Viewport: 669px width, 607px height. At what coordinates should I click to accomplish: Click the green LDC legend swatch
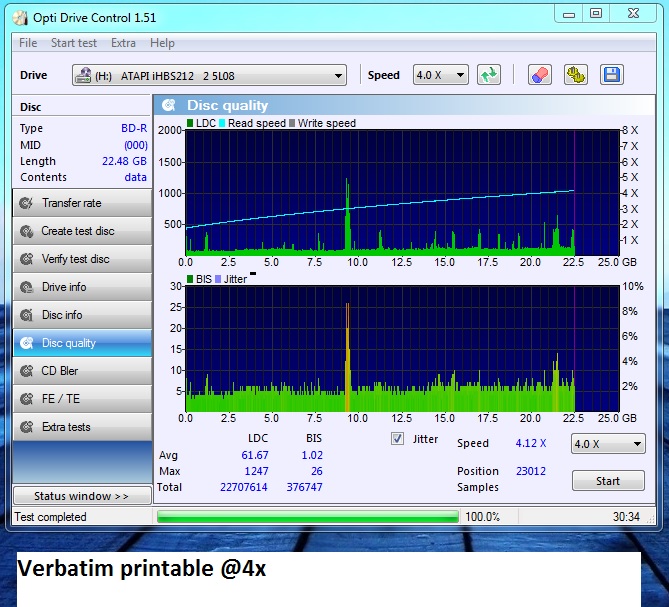coord(190,123)
